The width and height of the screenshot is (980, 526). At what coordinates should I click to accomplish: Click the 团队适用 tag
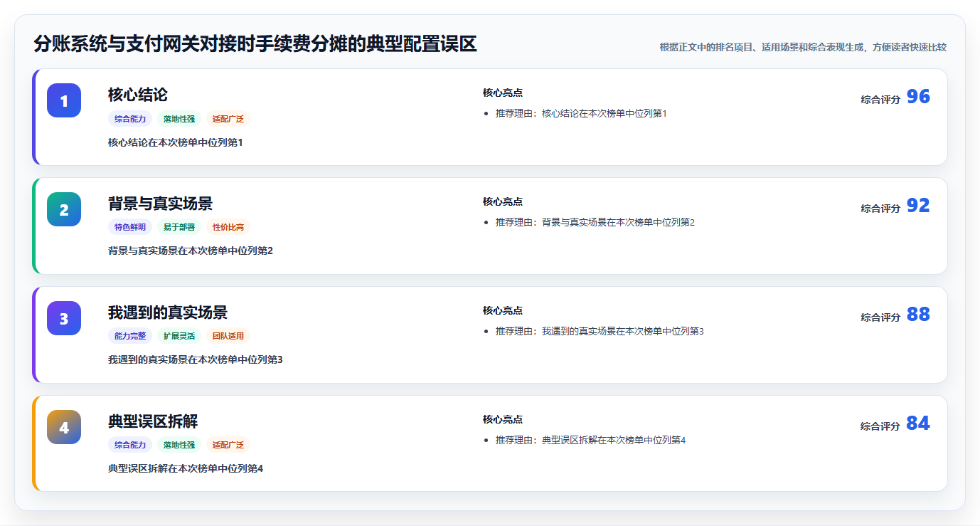[x=228, y=337]
